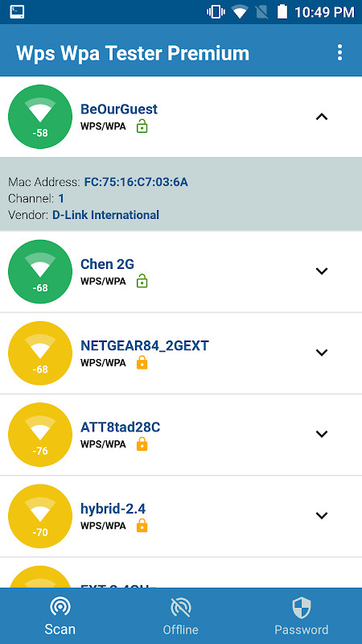Tap the yellow signal icon for hybrid-2.4

click(40, 516)
